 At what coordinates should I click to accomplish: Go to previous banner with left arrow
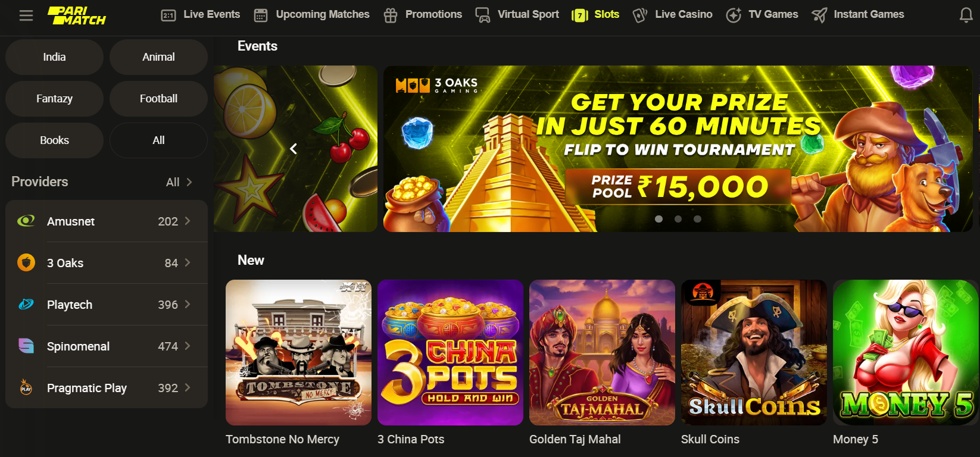pos(294,149)
